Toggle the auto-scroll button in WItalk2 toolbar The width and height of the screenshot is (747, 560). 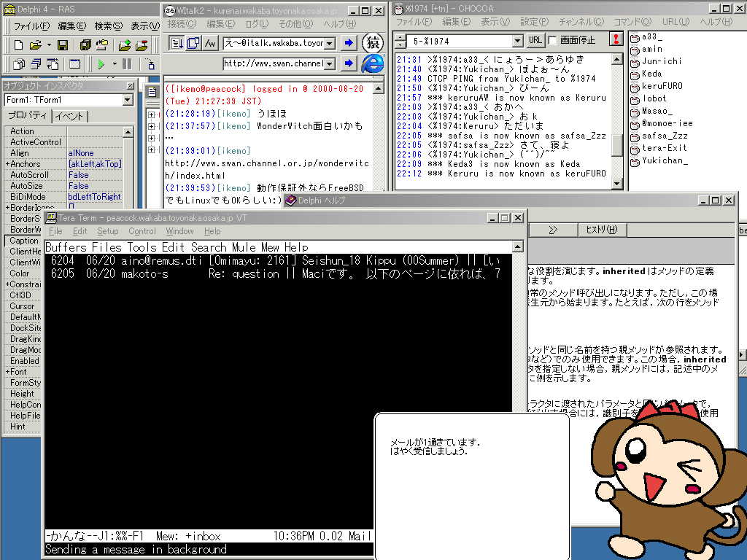[177, 42]
